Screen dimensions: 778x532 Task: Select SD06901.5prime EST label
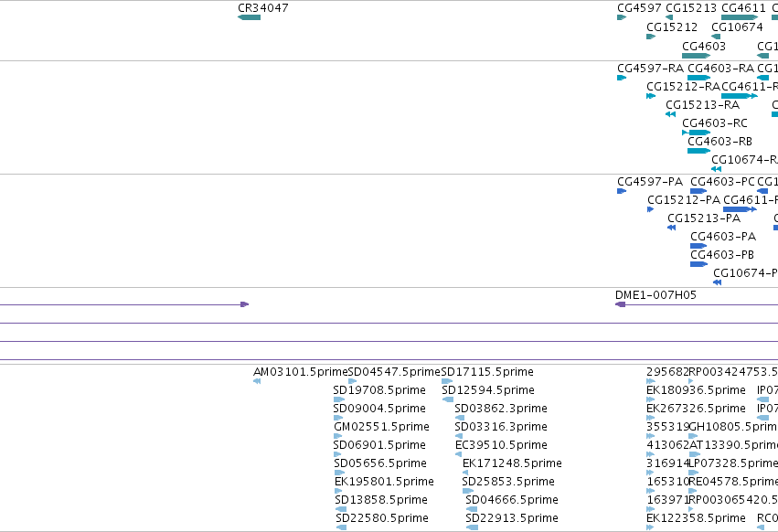pos(379,445)
